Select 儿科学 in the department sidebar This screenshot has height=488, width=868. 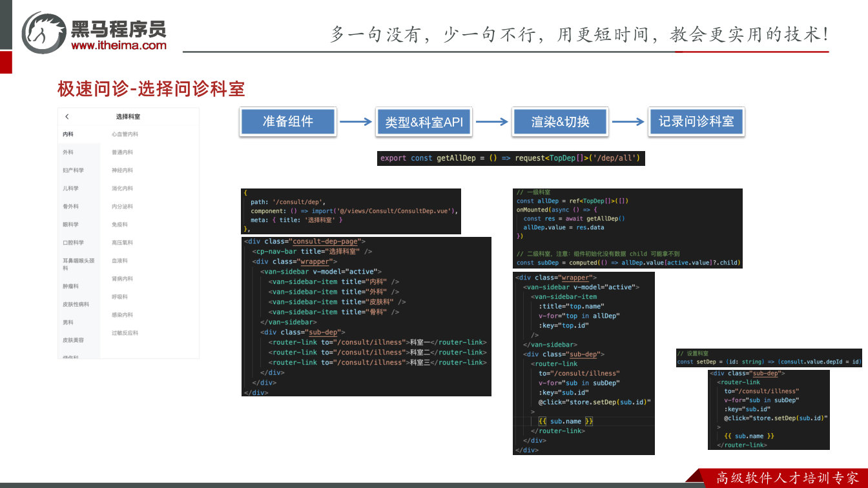(x=70, y=188)
